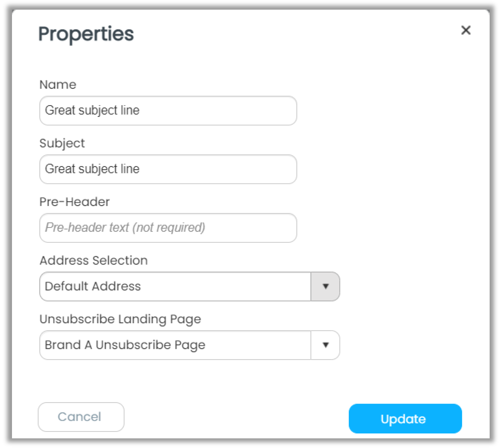Click the Unsubscribe Landing Page label

[120, 319]
